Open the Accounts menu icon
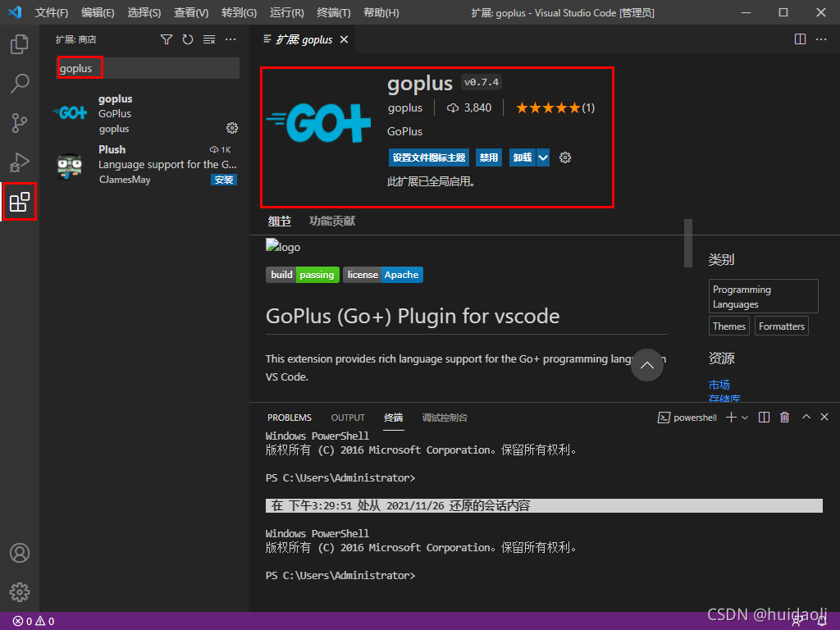The image size is (840, 630). tap(20, 553)
